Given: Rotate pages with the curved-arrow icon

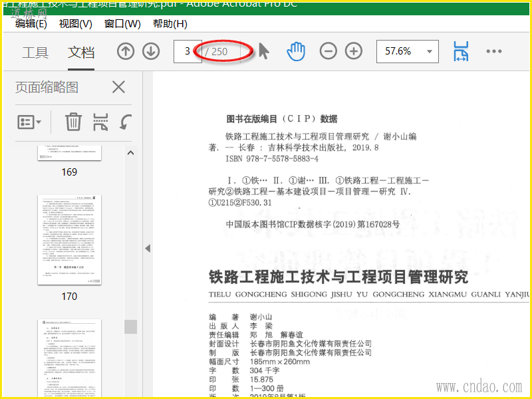Looking at the screenshot, I should [126, 122].
